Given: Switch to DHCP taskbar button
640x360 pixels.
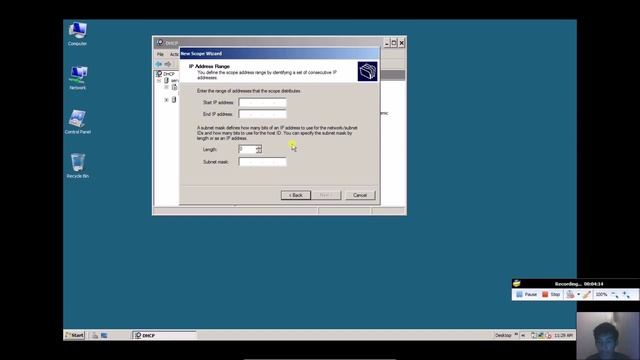Looking at the screenshot, I should (164, 335).
